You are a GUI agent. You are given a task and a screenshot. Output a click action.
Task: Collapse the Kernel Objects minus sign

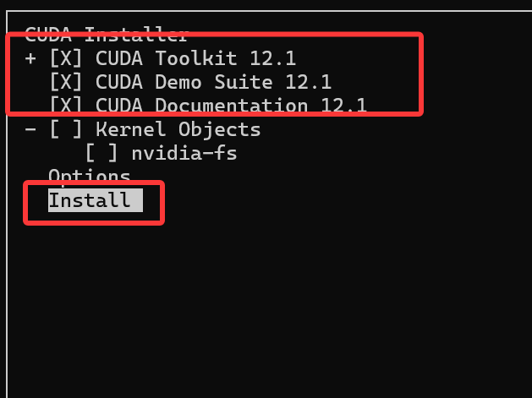pos(30,129)
